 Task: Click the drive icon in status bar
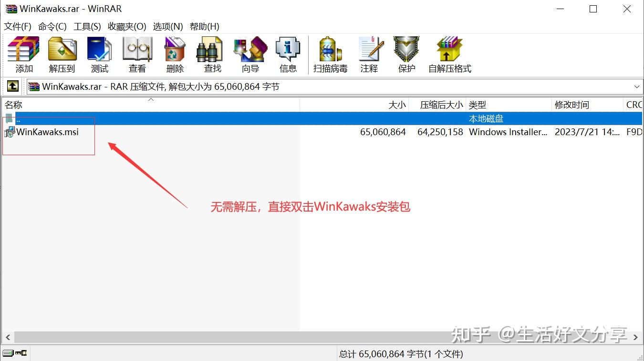(x=7, y=353)
